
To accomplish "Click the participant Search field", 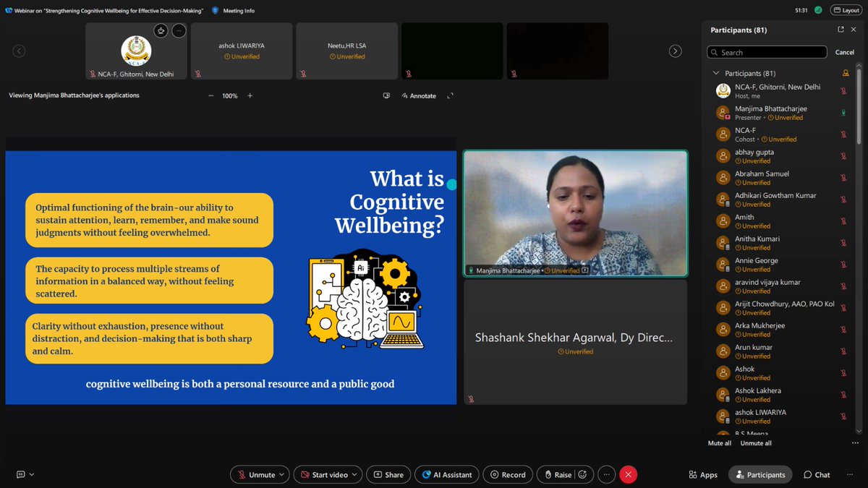I will point(767,52).
